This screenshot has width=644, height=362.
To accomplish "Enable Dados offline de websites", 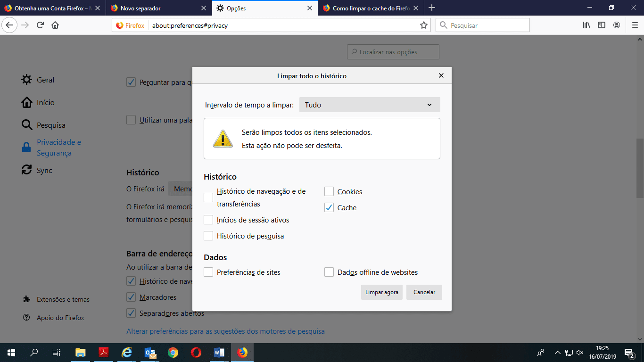I will [x=329, y=271].
